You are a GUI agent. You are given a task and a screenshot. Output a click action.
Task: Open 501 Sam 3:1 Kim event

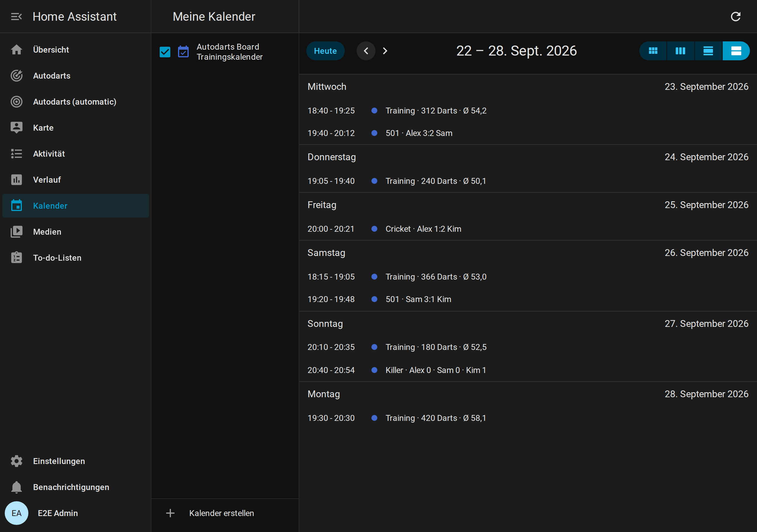(418, 299)
